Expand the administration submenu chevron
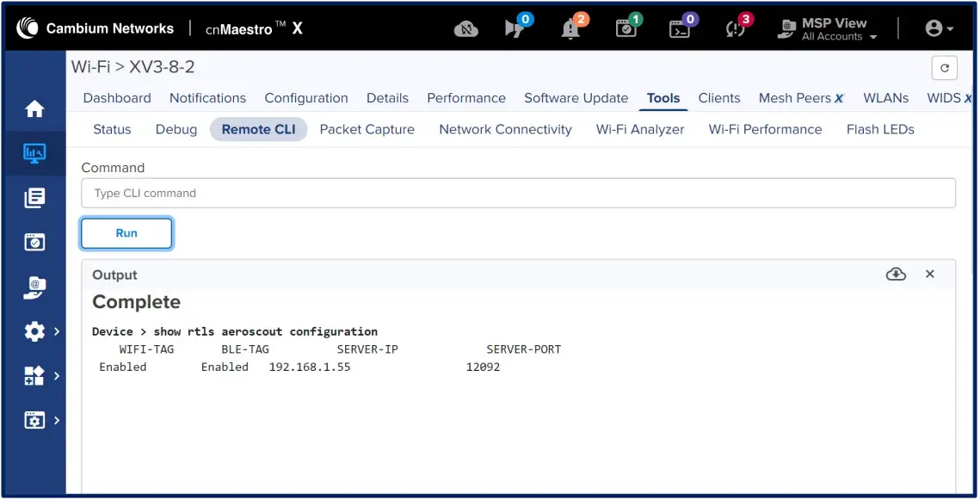980x500 pixels. (57, 420)
